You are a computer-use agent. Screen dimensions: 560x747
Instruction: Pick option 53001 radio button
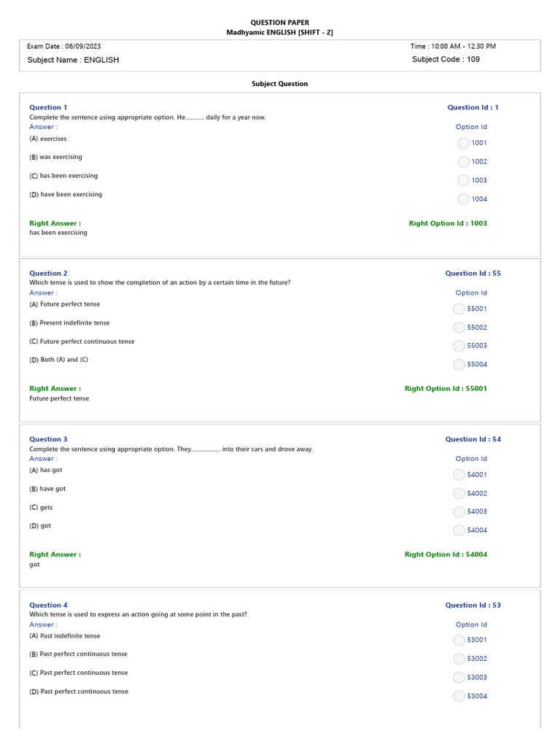point(459,640)
